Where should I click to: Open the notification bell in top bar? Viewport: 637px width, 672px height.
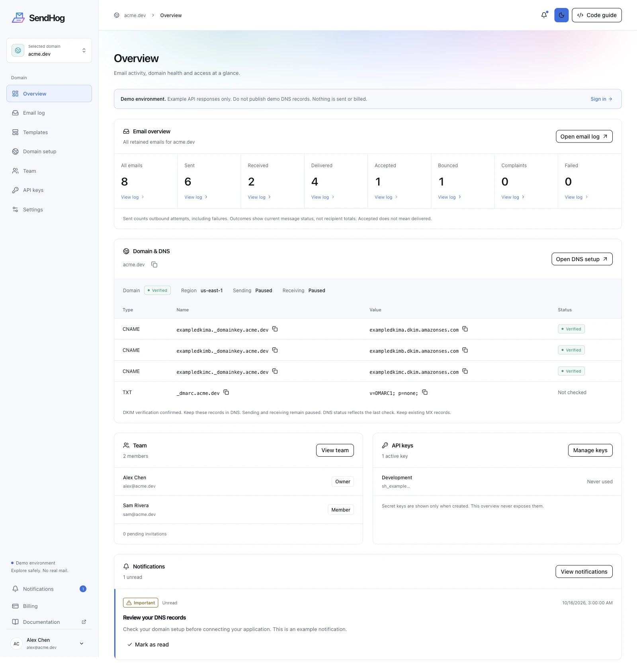click(544, 15)
